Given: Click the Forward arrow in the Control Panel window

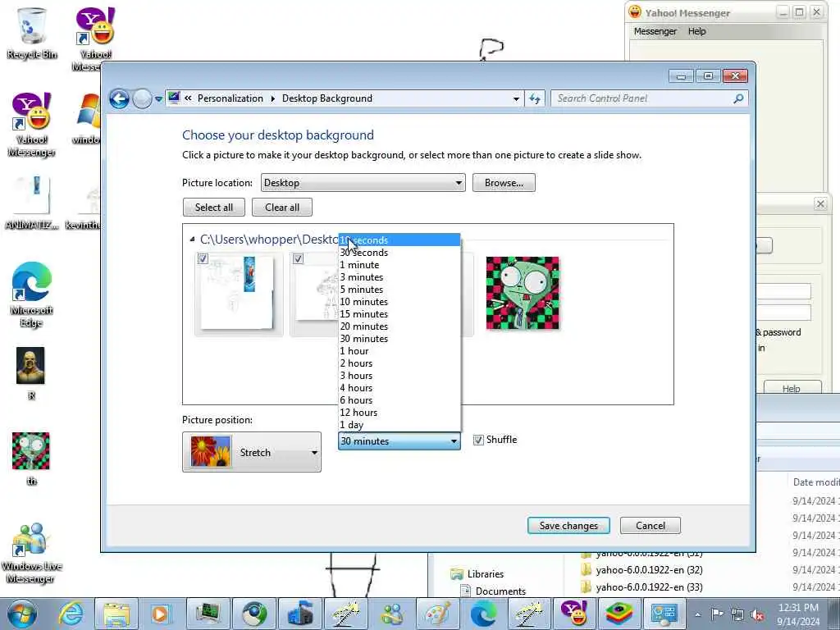Looking at the screenshot, I should (142, 98).
